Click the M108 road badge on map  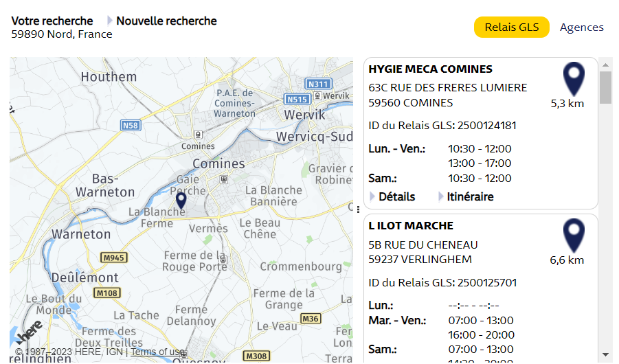tap(107, 293)
